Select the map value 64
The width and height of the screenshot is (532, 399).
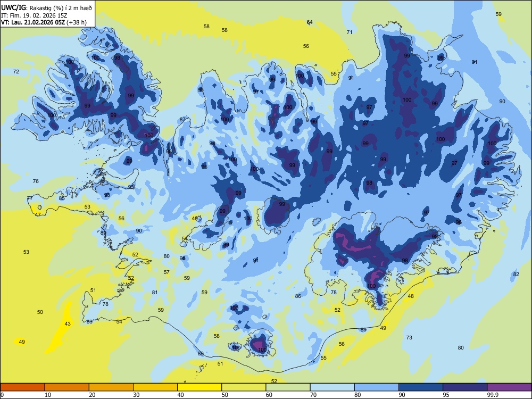pyautogui.click(x=310, y=22)
